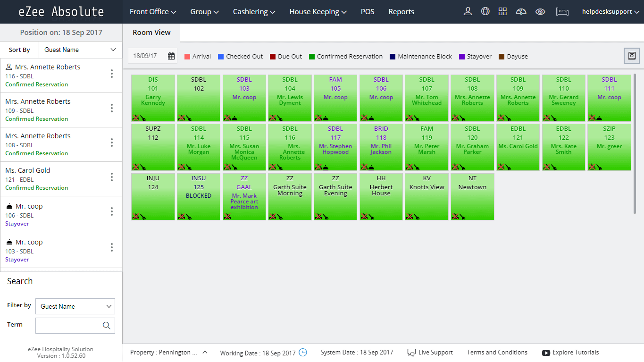Open the user profile icon in top bar
This screenshot has height=362, width=644.
point(468,11)
